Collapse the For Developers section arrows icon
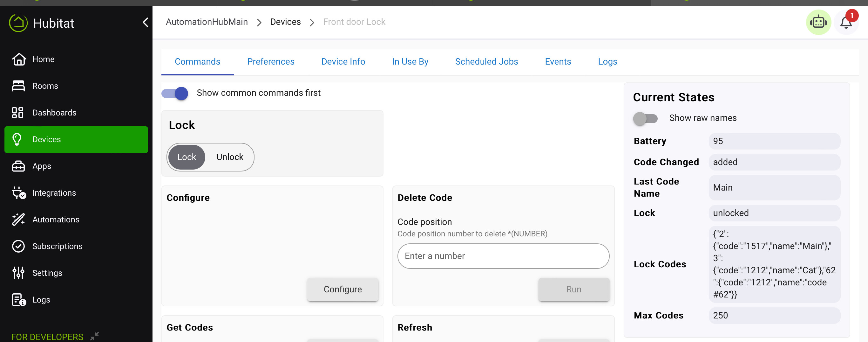This screenshot has width=868, height=342. (x=94, y=336)
